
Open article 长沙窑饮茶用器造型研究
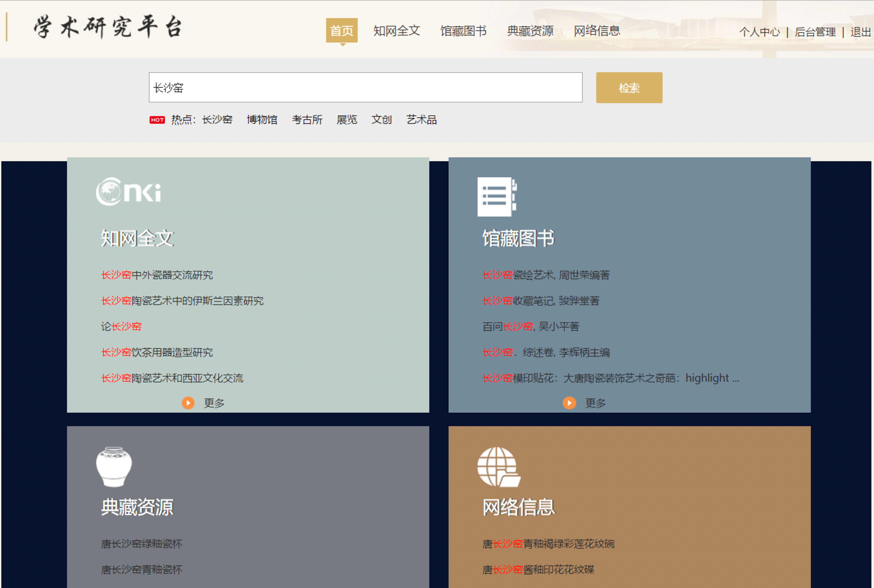click(157, 352)
